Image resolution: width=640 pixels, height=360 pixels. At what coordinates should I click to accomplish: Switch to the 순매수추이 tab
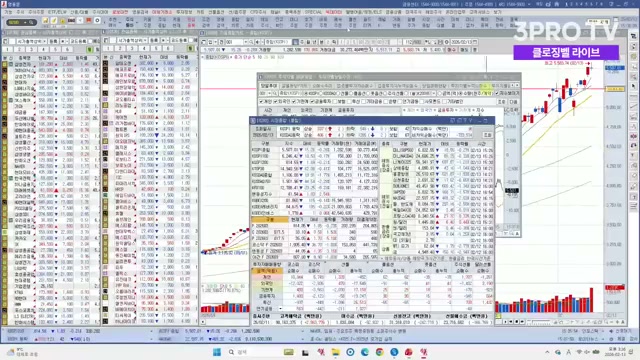coord(321,86)
